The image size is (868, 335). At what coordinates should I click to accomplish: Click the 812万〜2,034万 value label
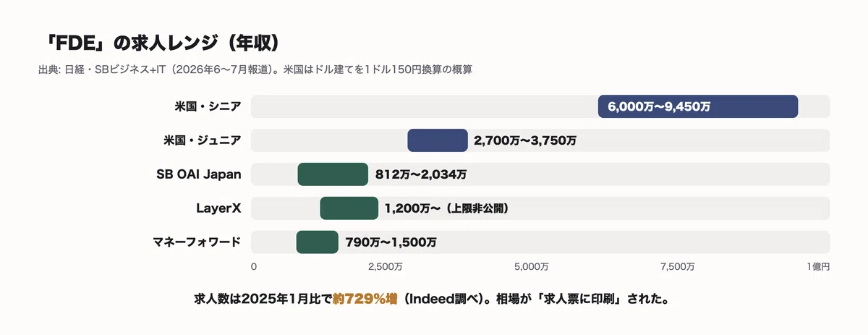point(421,174)
